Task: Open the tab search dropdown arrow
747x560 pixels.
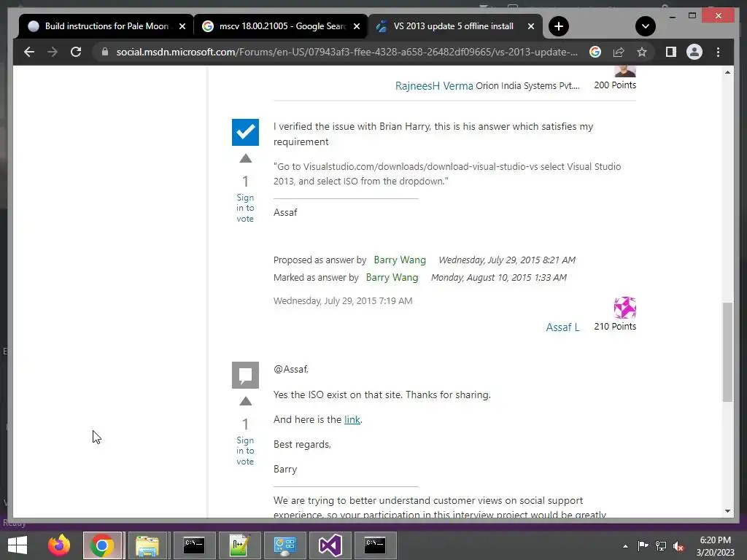Action: tap(646, 26)
